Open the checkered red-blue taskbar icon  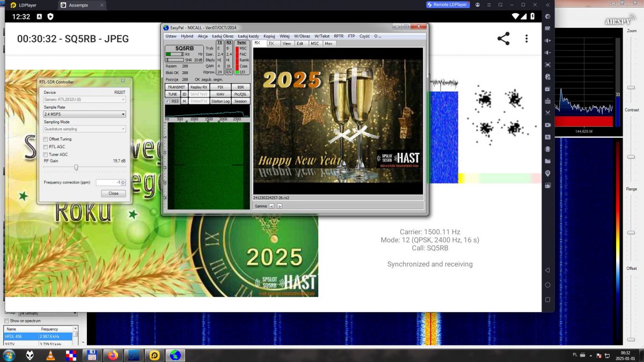pyautogui.click(x=71, y=354)
